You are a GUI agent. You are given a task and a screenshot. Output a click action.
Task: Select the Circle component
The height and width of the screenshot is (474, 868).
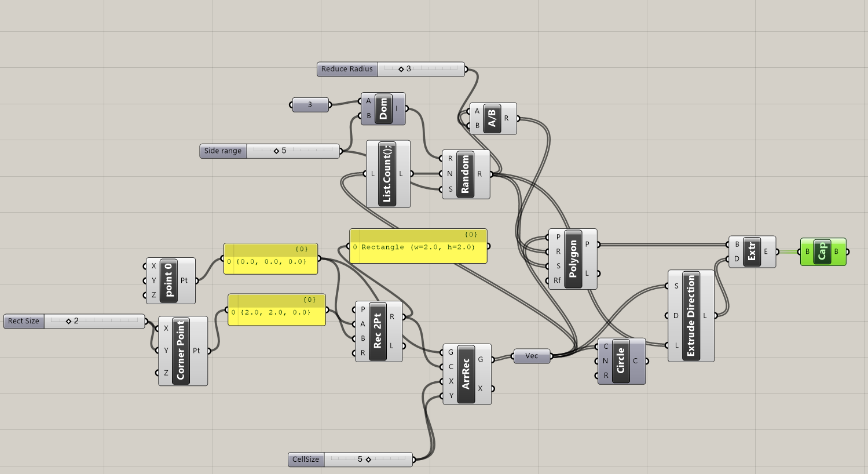tap(621, 361)
